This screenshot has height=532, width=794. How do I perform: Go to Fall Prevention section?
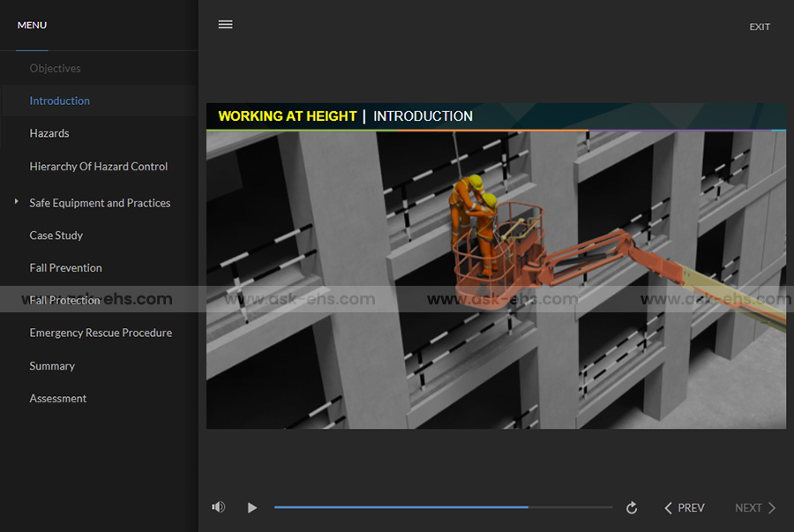[x=65, y=268]
